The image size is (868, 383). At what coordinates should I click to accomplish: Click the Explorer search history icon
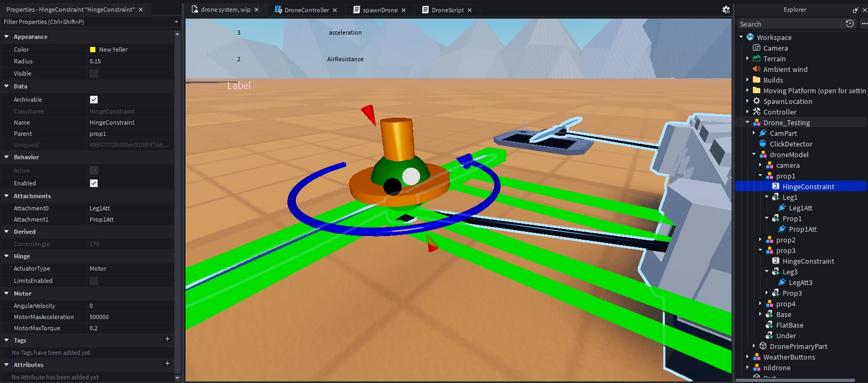pyautogui.click(x=850, y=23)
